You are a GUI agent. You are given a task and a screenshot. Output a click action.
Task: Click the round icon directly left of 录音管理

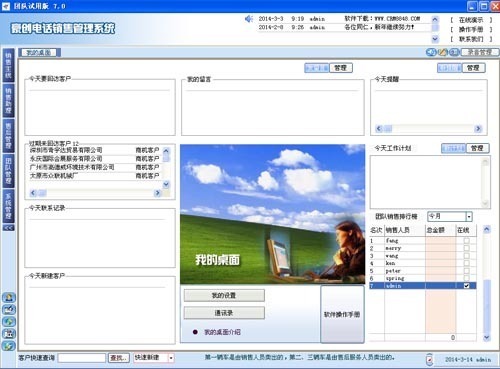pos(454,52)
